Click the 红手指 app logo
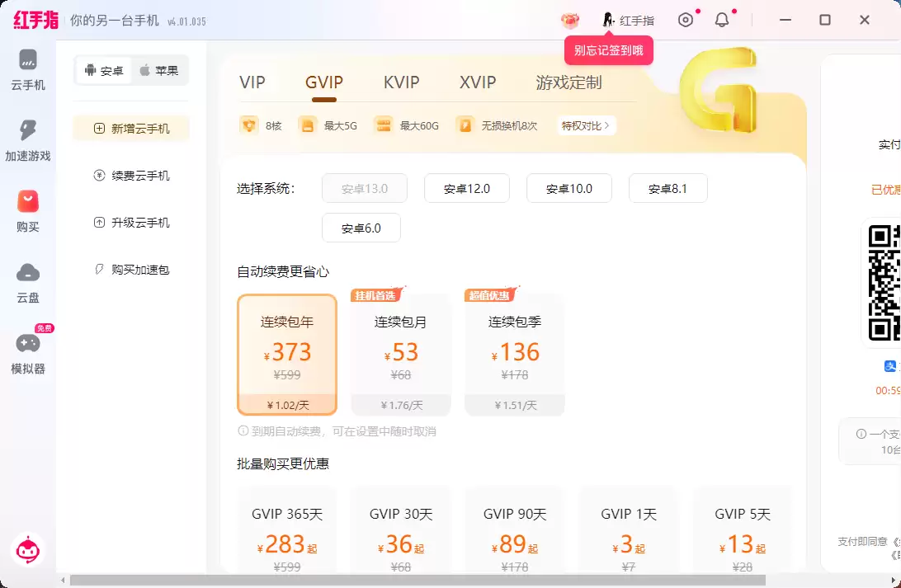 (x=35, y=20)
